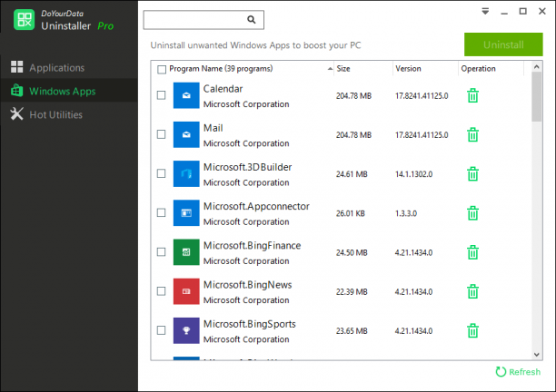Tick the Mail checkbox
The height and width of the screenshot is (392, 556).
[162, 134]
